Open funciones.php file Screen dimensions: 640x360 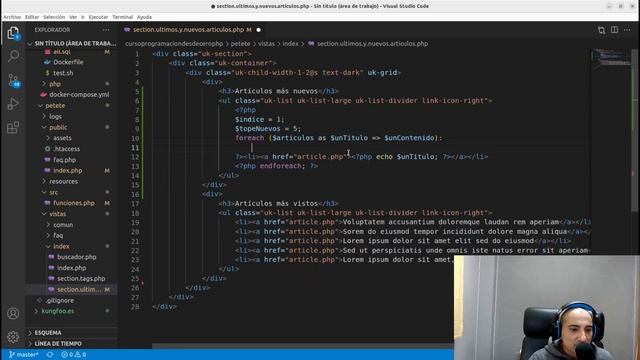pyautogui.click(x=73, y=203)
